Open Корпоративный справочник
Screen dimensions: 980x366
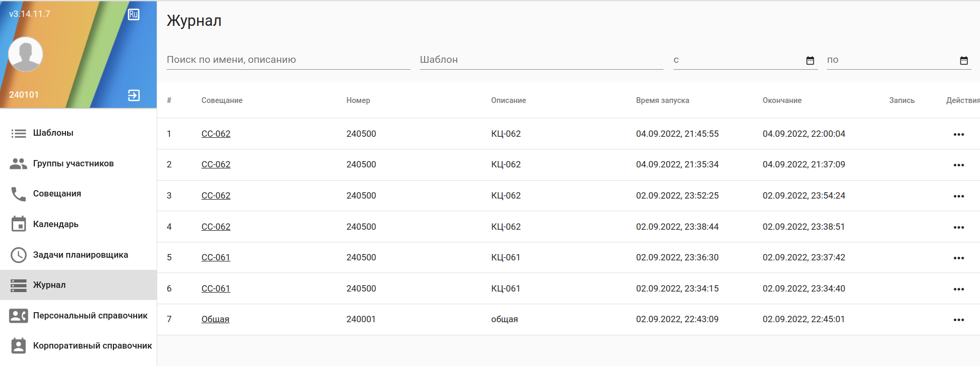92,346
